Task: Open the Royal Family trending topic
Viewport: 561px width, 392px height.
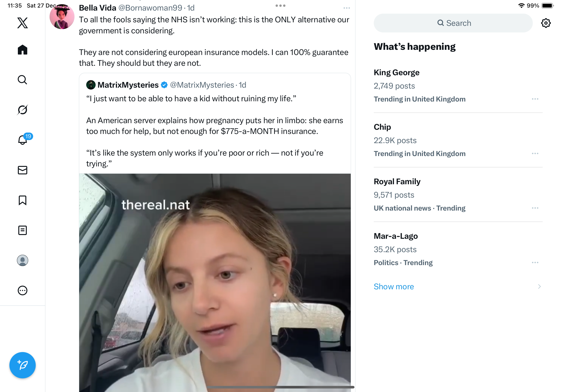Action: [x=397, y=182]
